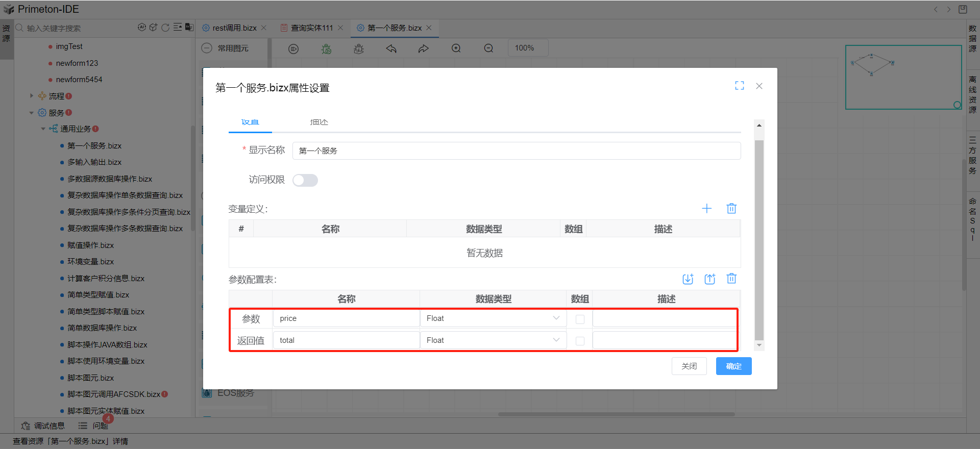Viewport: 980px width, 449px height.
Task: Click the undo arrow in toolbar
Action: coord(391,48)
